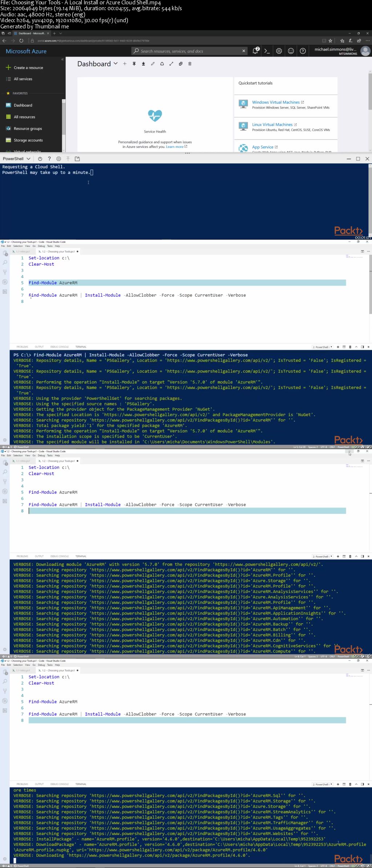This screenshot has height=868, width=372.
Task: Open the michael.simmons account avatar menu
Action: [x=365, y=51]
